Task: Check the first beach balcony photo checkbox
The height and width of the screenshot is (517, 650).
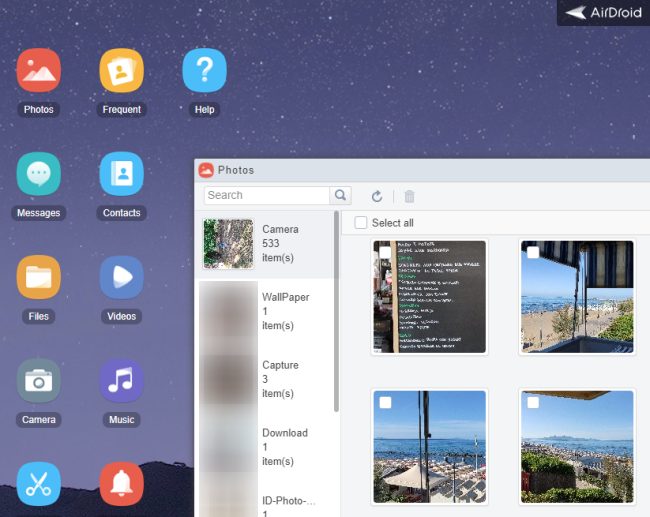Action: pos(533,252)
